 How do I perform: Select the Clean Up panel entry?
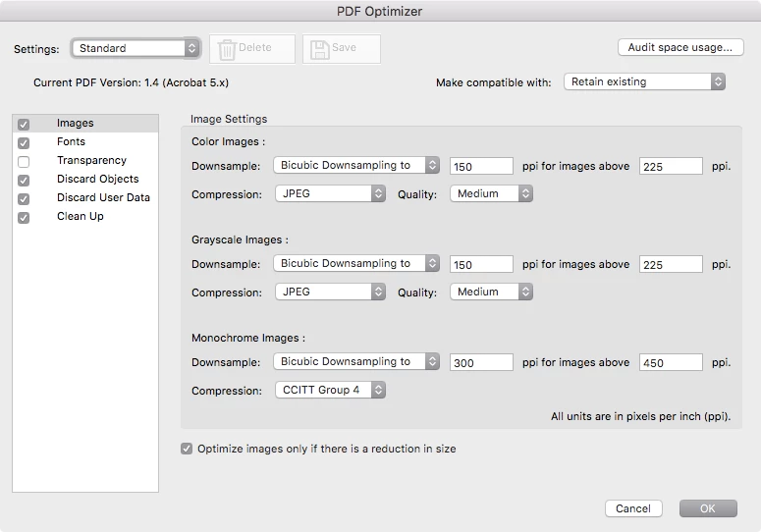85,216
